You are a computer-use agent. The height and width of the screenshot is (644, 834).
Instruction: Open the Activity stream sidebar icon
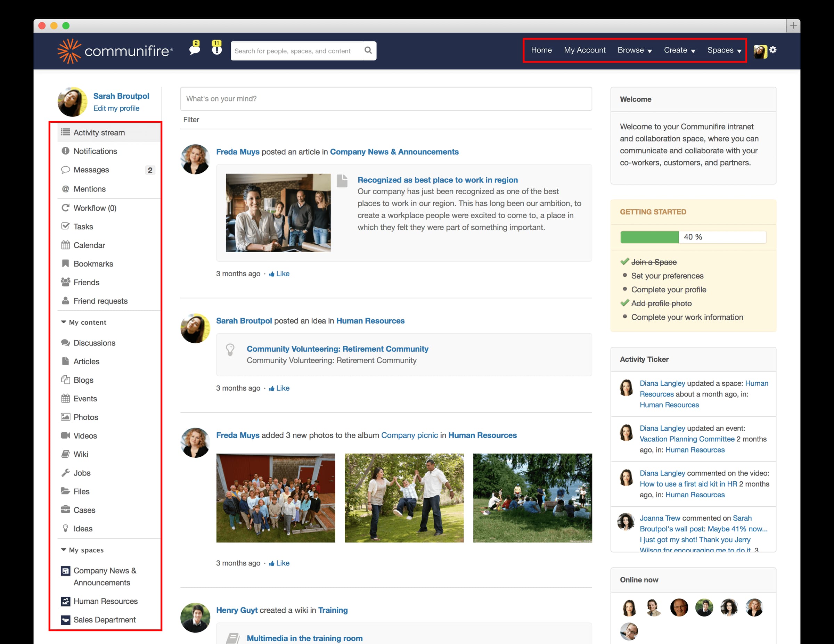pos(66,132)
